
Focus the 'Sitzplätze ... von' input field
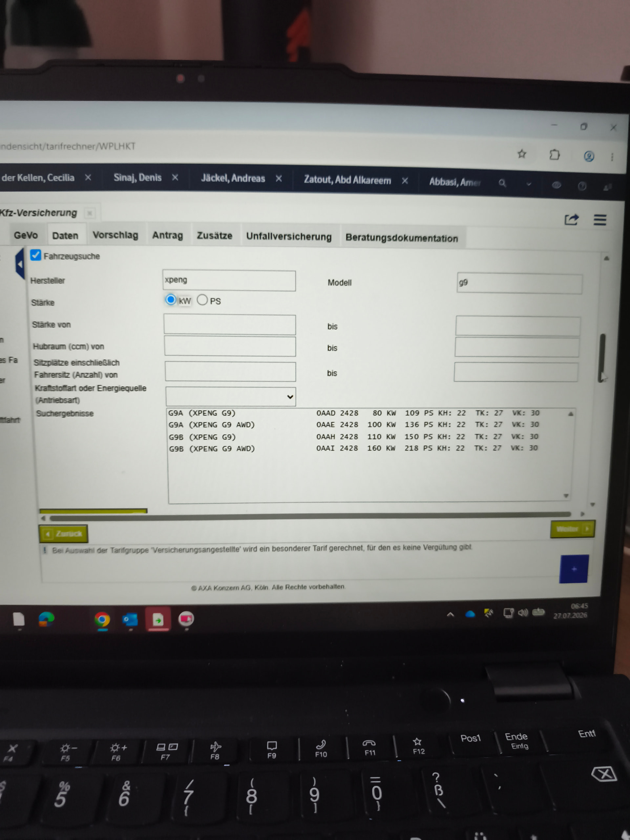[230, 371]
